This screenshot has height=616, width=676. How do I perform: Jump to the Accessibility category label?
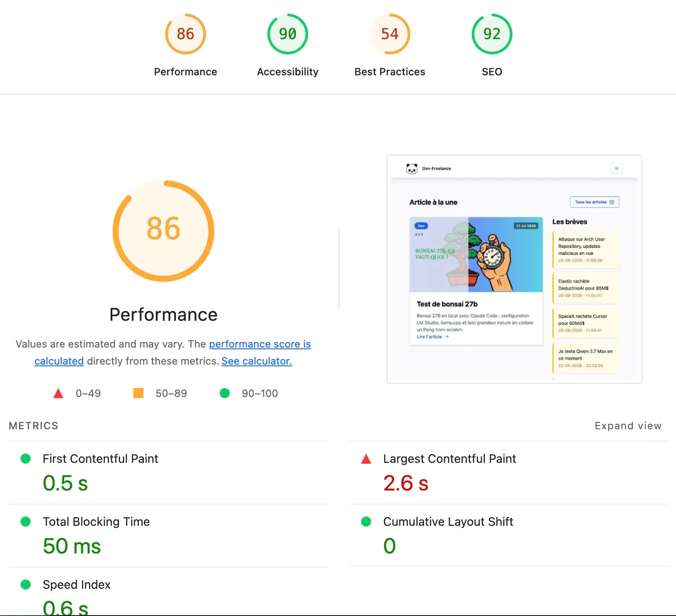click(x=288, y=72)
